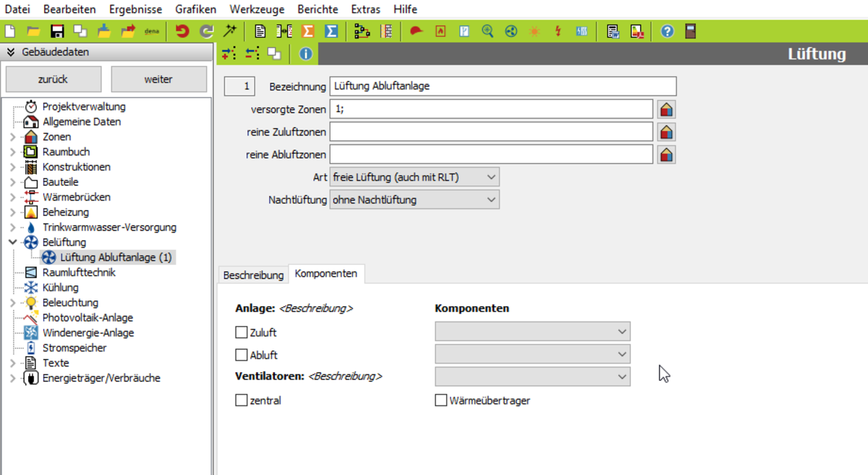This screenshot has height=475, width=868.
Task: Click the grey redo arrow icon
Action: click(x=206, y=31)
